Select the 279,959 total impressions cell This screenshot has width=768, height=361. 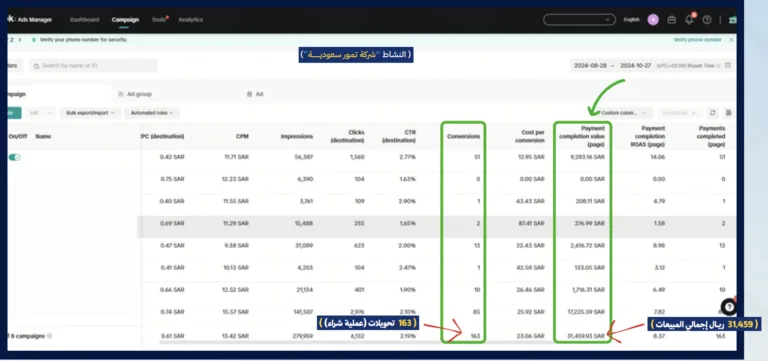pyautogui.click(x=302, y=336)
